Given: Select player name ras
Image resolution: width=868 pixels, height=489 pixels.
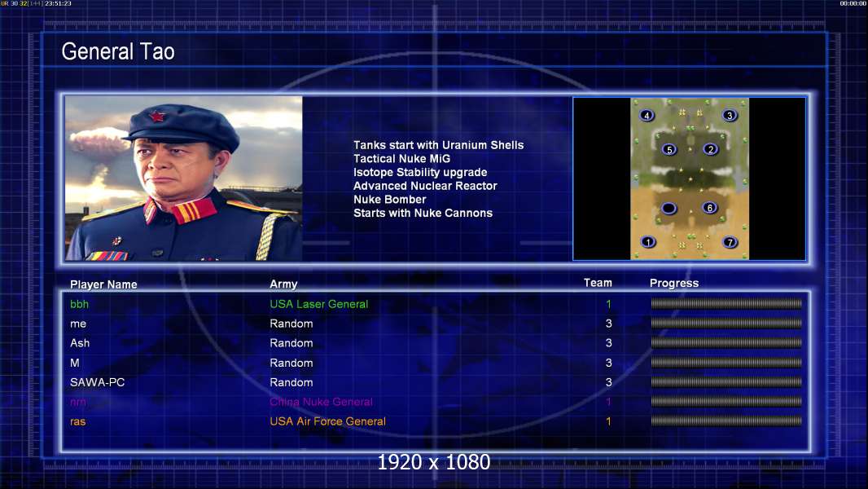Looking at the screenshot, I should [x=78, y=421].
